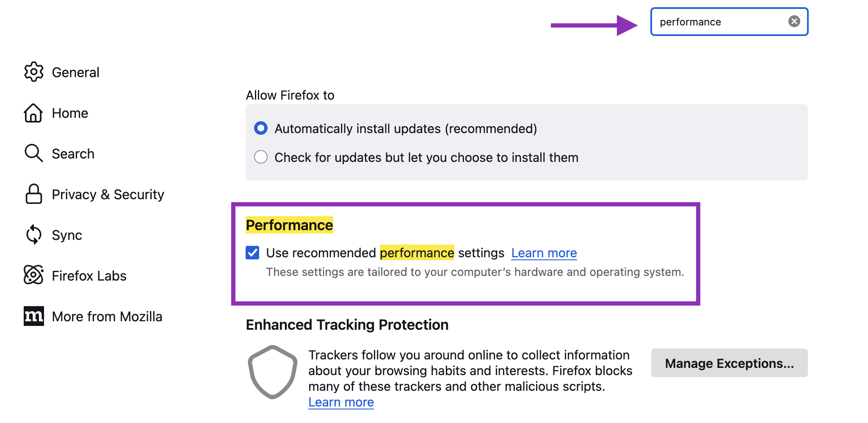Select 'Check for updates but let you choose'
This screenshot has width=868, height=423.
(261, 157)
